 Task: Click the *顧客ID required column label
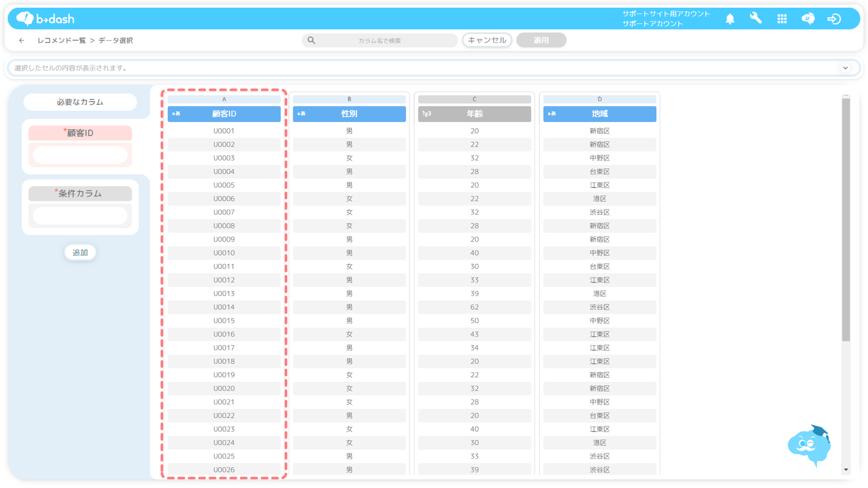point(80,133)
